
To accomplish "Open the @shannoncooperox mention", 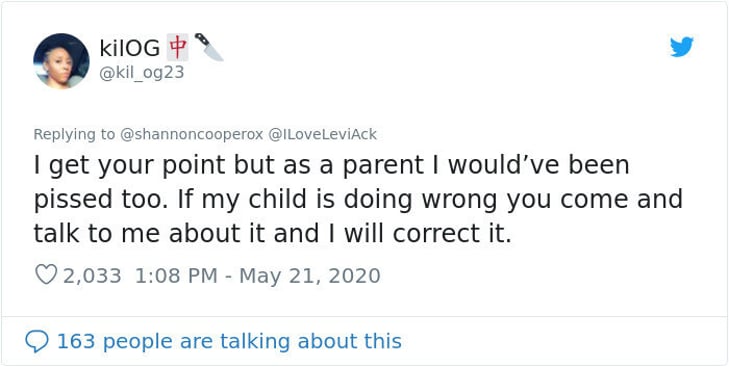I will click(192, 134).
